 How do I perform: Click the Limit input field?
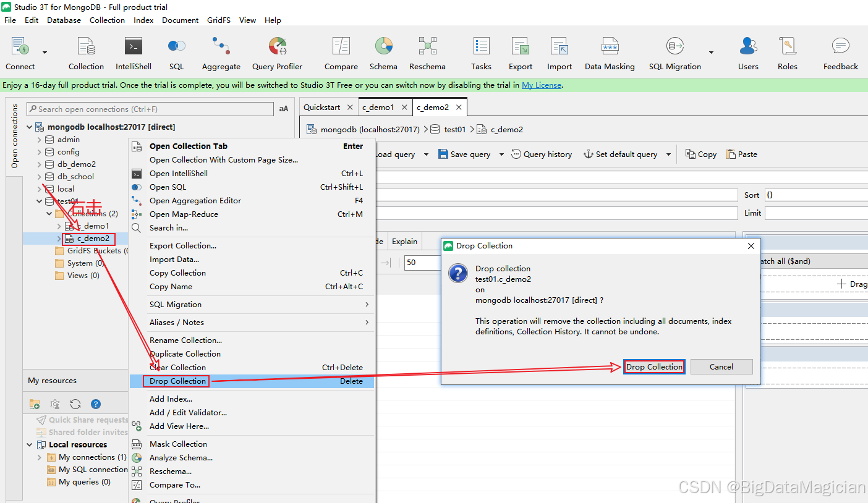[816, 213]
